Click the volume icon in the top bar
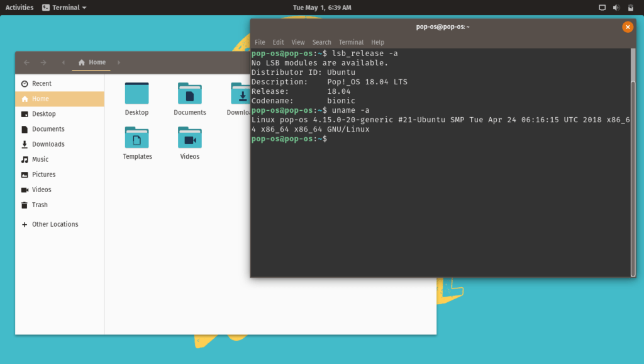Image resolution: width=644 pixels, height=364 pixels. [x=616, y=7]
